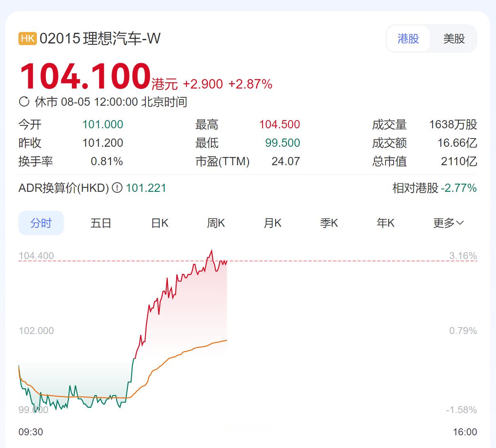Select the 分时 chart tab
The image size is (496, 448).
[x=41, y=223]
